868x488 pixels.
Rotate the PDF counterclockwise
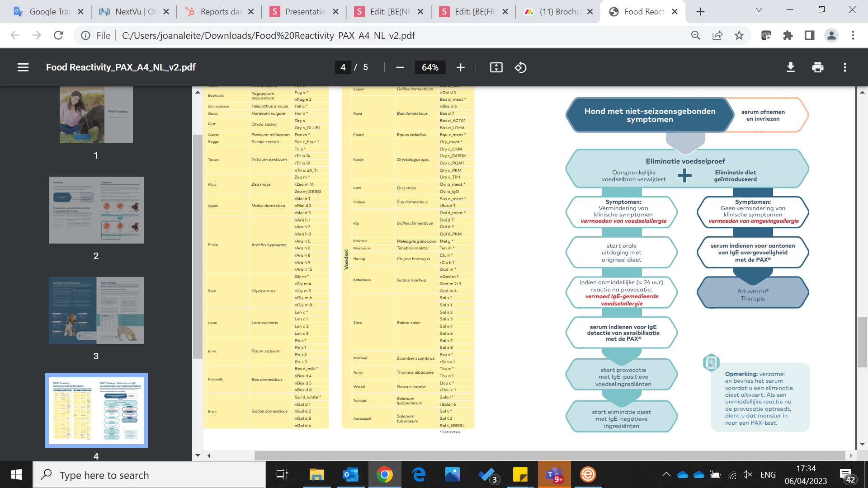520,67
